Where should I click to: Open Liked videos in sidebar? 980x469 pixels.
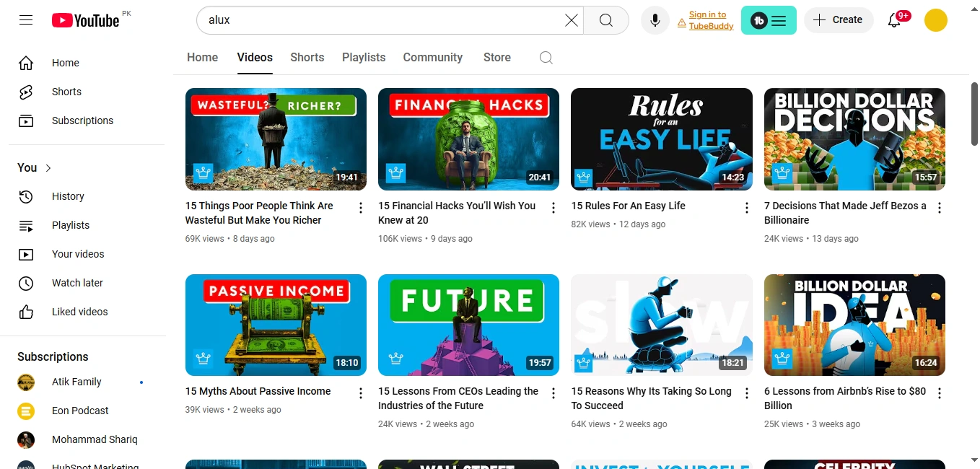pyautogui.click(x=87, y=312)
